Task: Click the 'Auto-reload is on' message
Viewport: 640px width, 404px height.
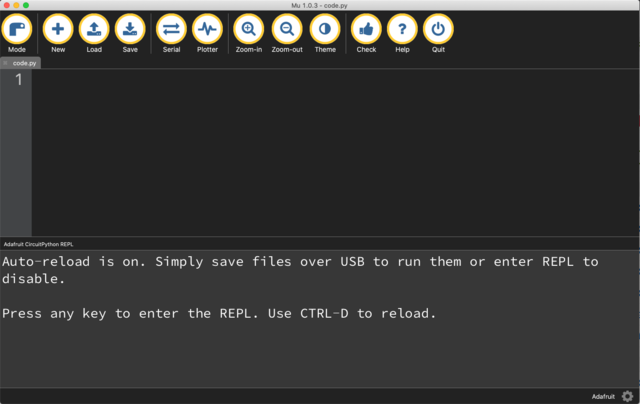Action: [300, 270]
